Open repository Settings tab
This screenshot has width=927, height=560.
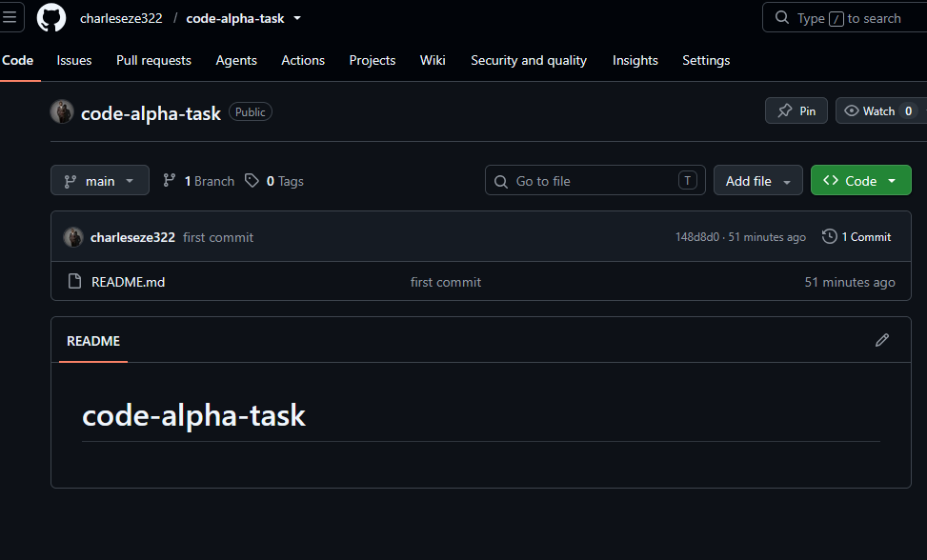(x=706, y=60)
